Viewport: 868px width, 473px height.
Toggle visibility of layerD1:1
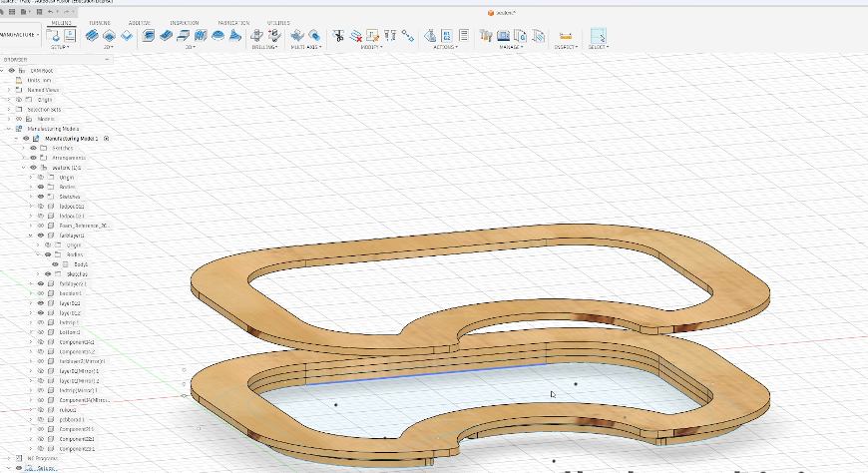41,303
